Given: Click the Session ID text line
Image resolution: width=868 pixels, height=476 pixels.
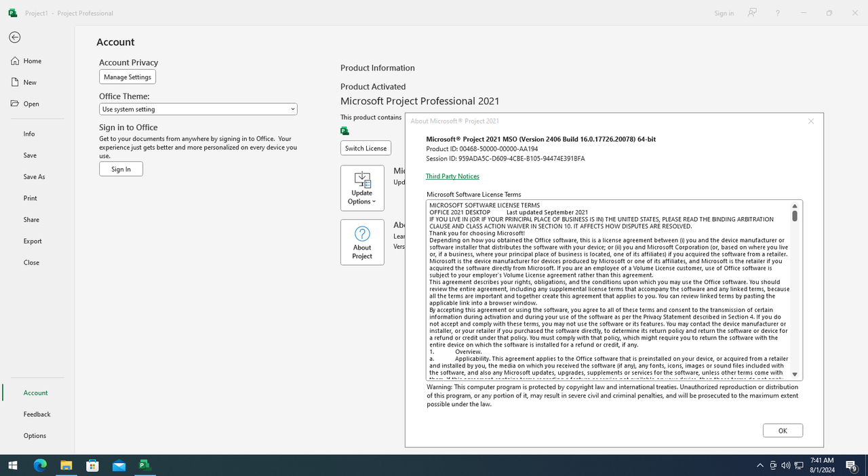Looking at the screenshot, I should (x=505, y=159).
